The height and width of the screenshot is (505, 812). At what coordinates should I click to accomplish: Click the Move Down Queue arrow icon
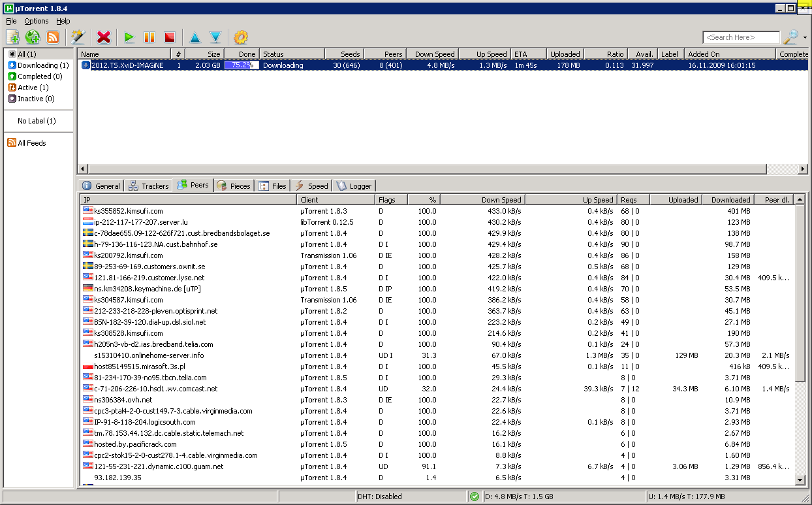click(215, 37)
